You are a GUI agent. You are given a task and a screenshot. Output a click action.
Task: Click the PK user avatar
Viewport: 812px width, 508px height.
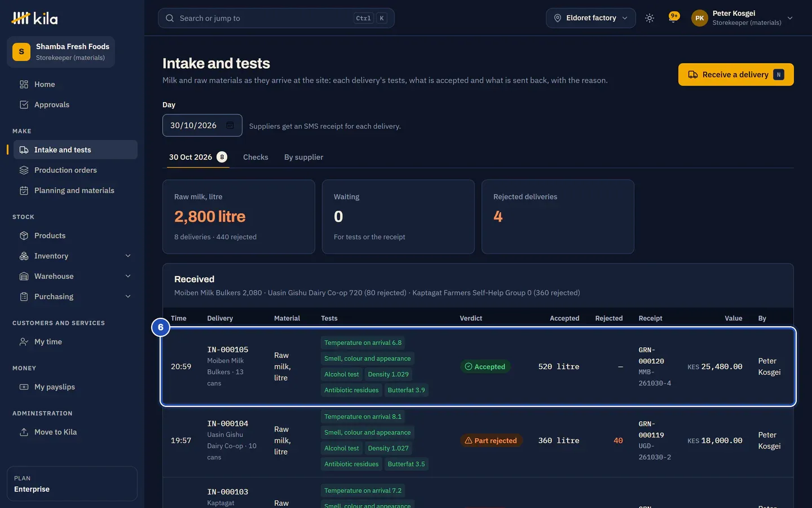699,18
